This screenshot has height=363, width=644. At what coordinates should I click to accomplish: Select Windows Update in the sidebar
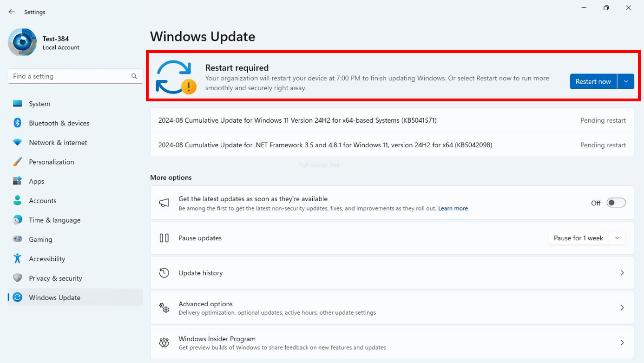[75, 297]
